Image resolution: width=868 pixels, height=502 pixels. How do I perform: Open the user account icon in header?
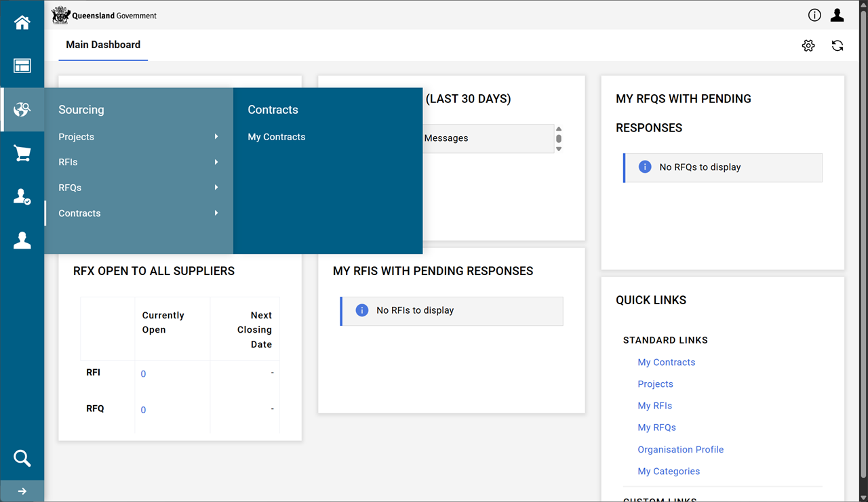837,16
